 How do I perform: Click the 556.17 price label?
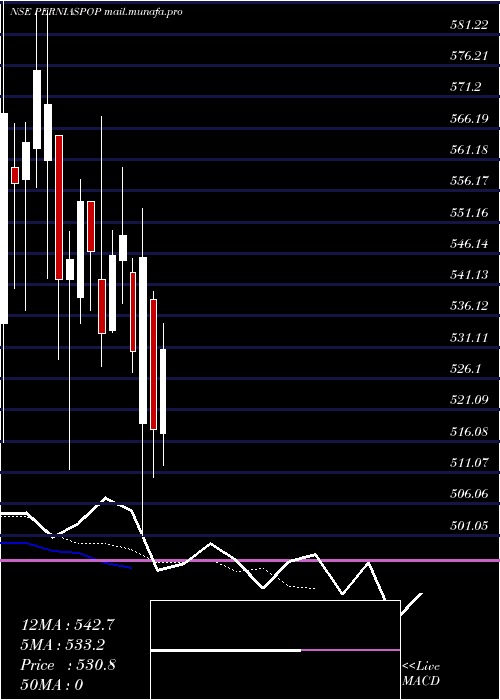click(x=469, y=181)
